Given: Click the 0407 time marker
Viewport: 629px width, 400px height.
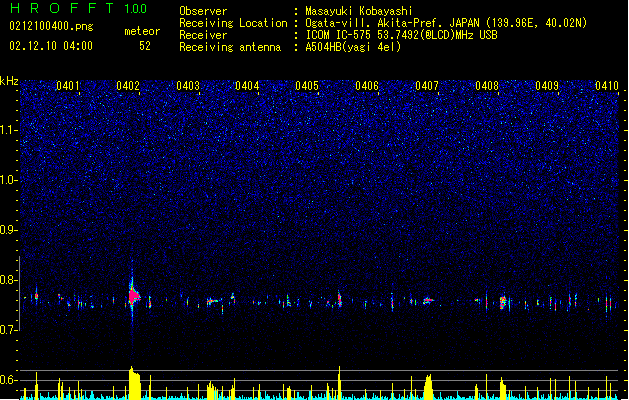Looking at the screenshot, I should pyautogui.click(x=427, y=85).
